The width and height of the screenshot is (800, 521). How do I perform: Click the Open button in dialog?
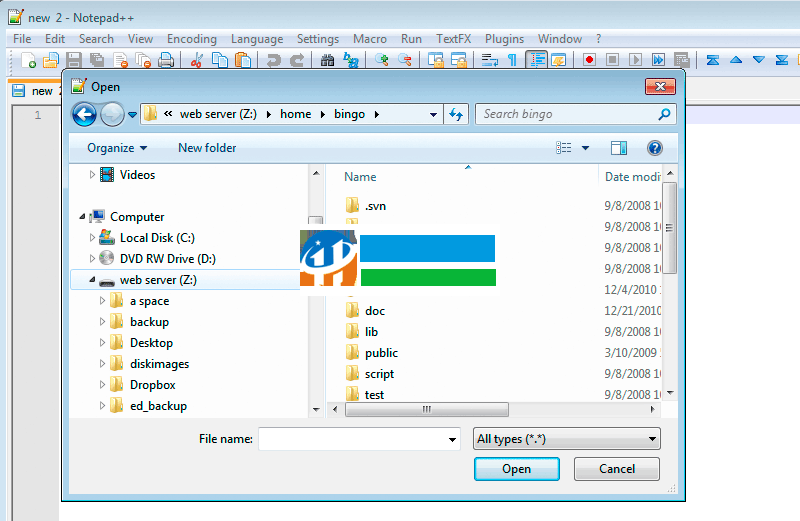point(516,468)
